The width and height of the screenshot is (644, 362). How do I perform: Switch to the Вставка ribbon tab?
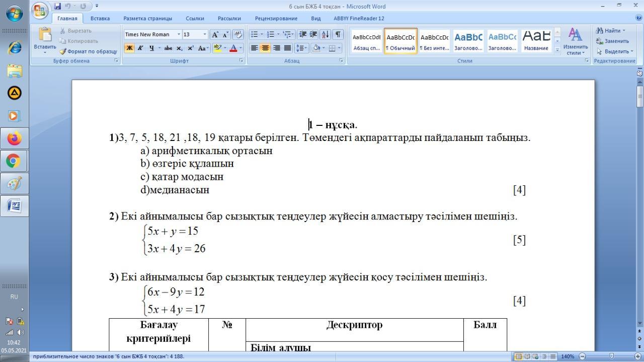100,18
